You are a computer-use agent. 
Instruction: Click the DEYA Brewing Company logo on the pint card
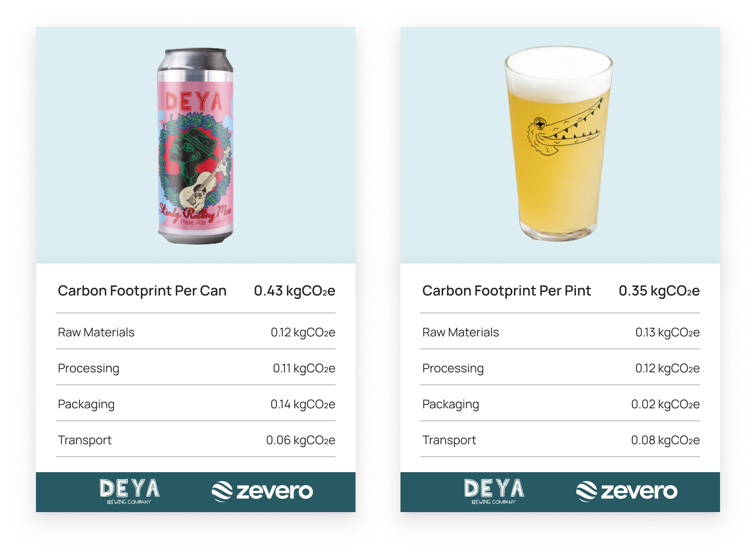point(494,491)
